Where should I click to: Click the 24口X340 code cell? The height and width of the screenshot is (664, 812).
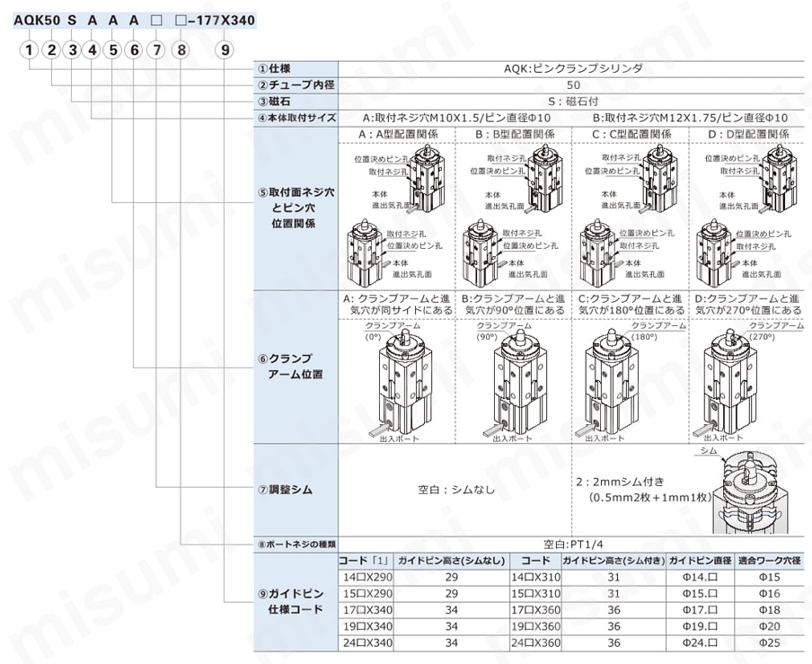[367, 642]
